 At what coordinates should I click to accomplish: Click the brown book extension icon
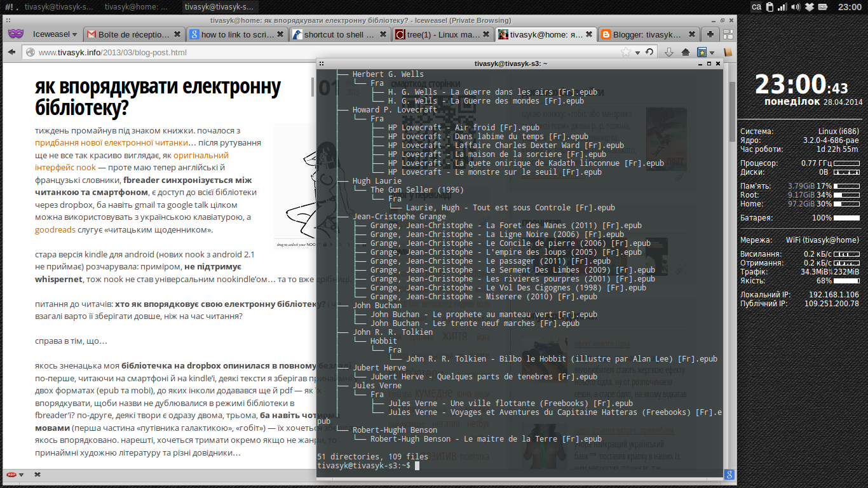pyautogui.click(x=728, y=52)
